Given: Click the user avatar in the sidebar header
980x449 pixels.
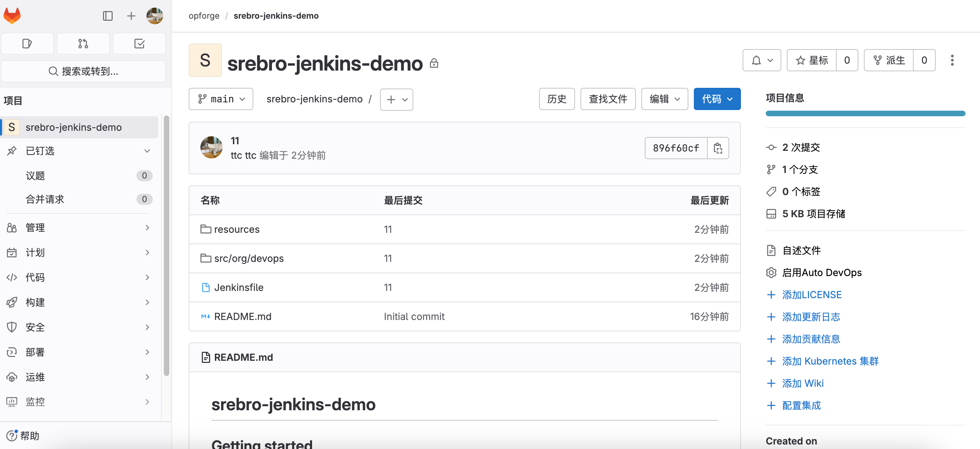Looking at the screenshot, I should click(x=155, y=16).
